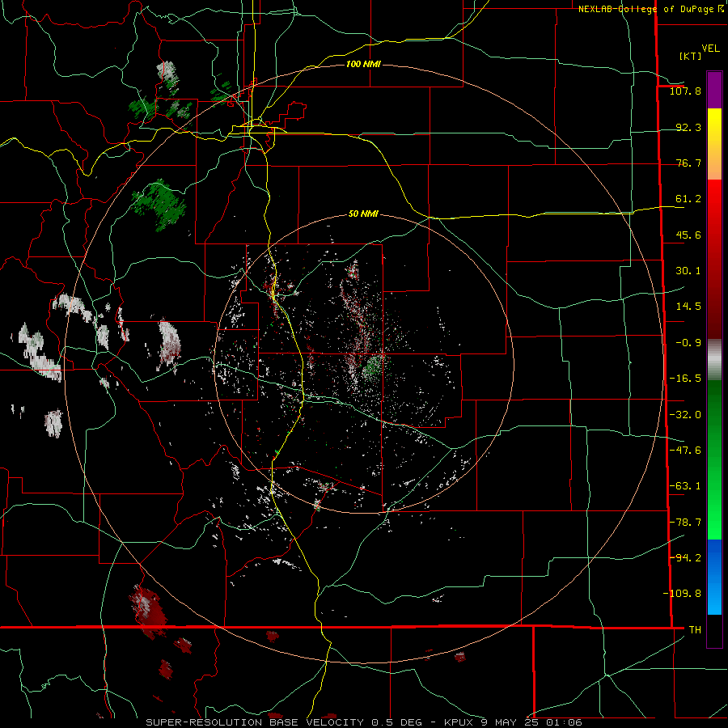
Task: Click the Super-Resolution Base Velocity caption
Action: 363,722
